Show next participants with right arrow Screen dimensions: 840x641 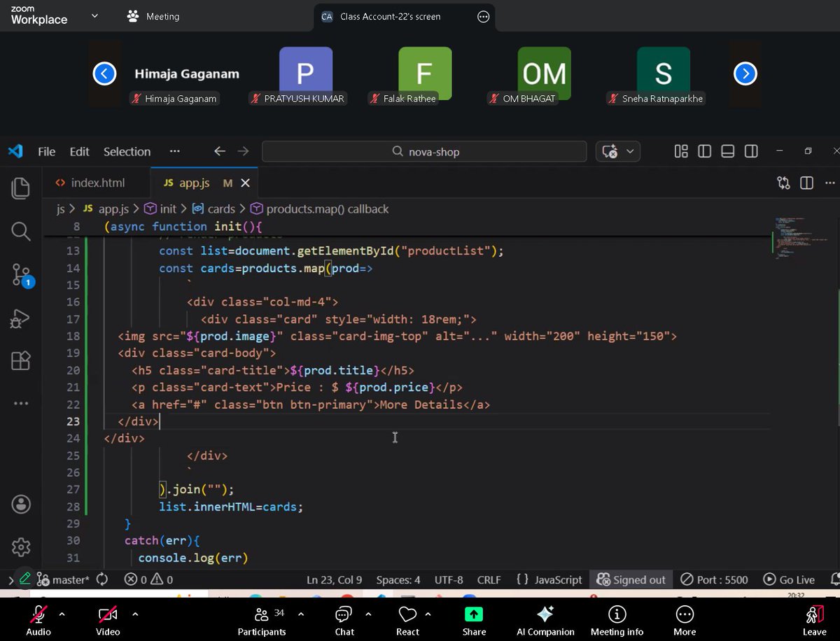[745, 73]
